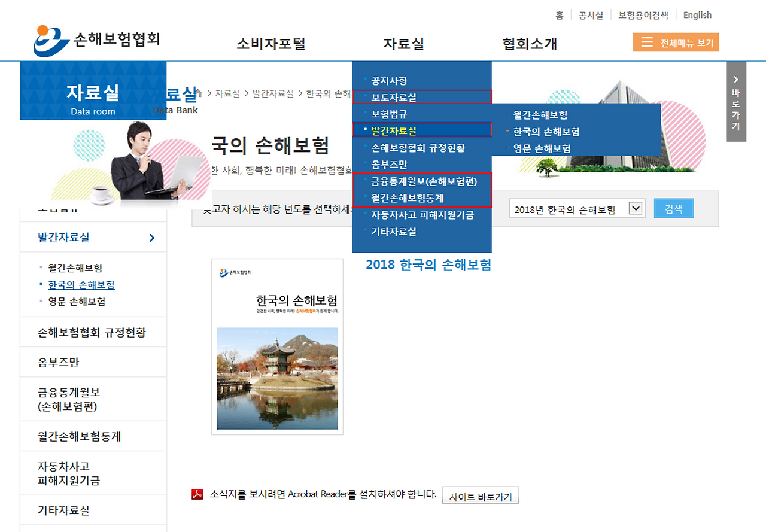This screenshot has height=532, width=766.
Task: Click the 보험용어검색 link at the top
Action: click(643, 15)
